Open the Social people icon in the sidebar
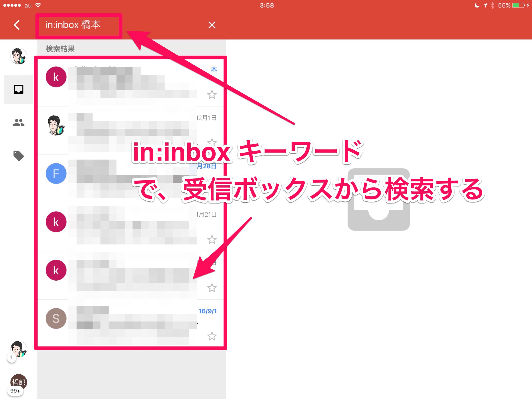 pyautogui.click(x=18, y=123)
